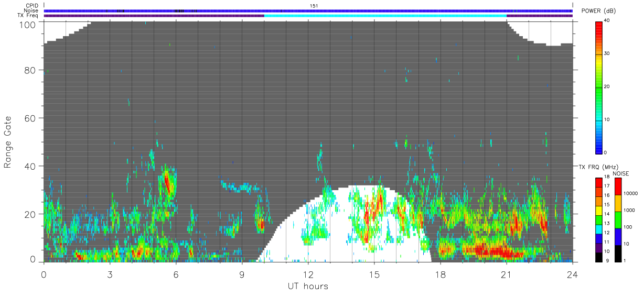This screenshot has width=644, height=297.
Task: Click the 'POWER (dB)' legend title
Action: click(598, 11)
